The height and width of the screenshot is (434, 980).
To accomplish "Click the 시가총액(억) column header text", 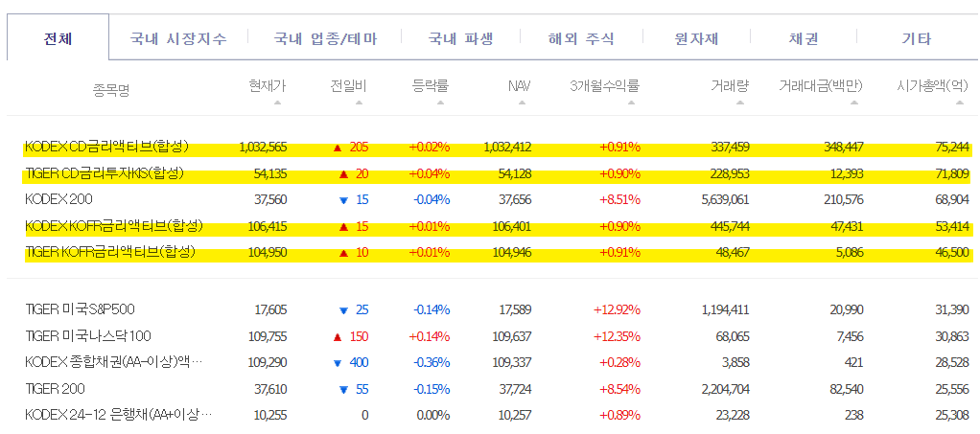I will (932, 85).
